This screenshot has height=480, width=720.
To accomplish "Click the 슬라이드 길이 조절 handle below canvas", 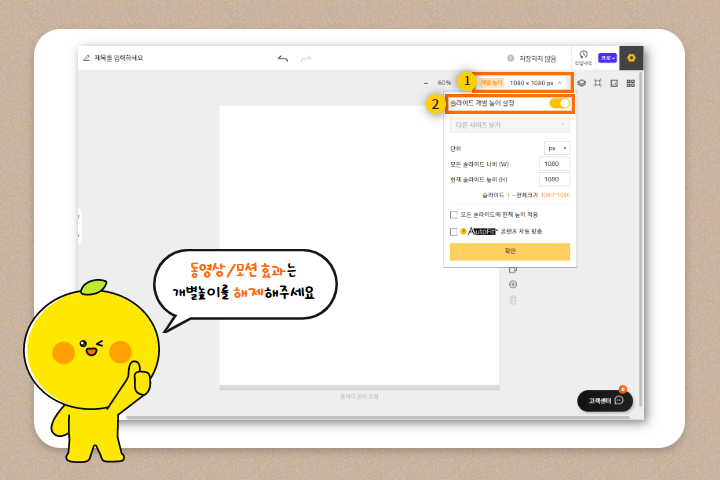I will pyautogui.click(x=359, y=396).
